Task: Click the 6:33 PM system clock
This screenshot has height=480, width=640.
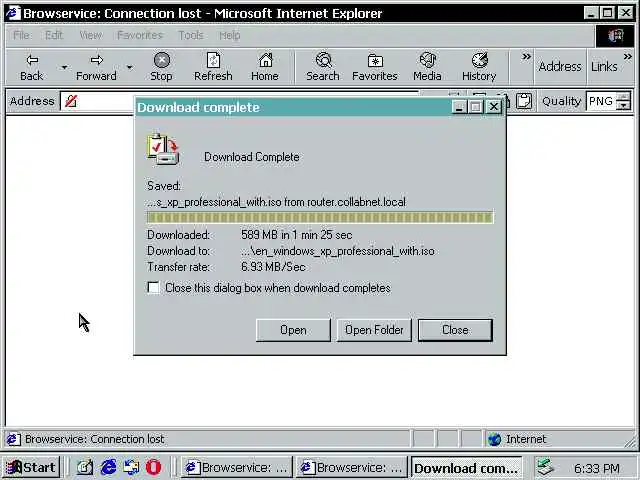Action: tap(597, 468)
